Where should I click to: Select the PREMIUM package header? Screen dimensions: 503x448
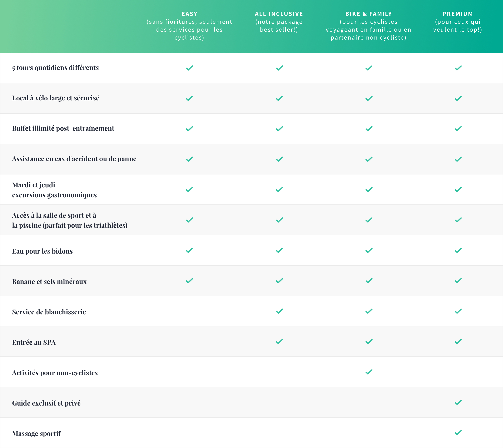[458, 22]
